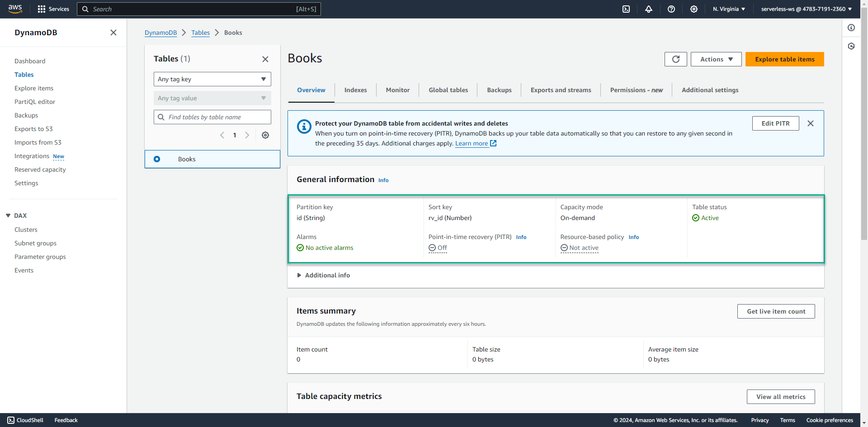The image size is (868, 427).
Task: Open Cookie preferences in footer
Action: pyautogui.click(x=830, y=420)
